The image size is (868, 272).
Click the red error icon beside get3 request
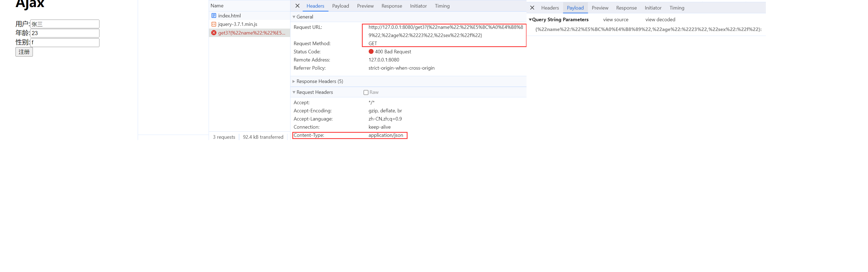pyautogui.click(x=214, y=33)
